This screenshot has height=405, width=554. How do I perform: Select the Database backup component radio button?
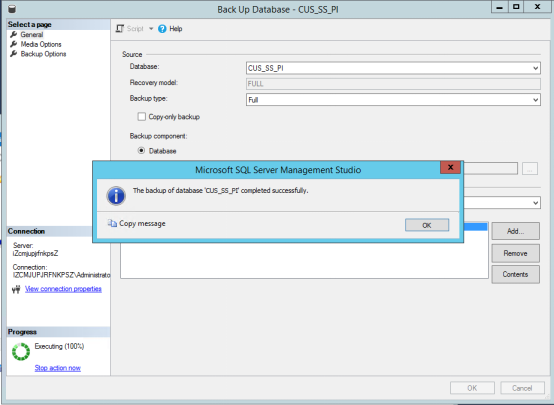[141, 151]
